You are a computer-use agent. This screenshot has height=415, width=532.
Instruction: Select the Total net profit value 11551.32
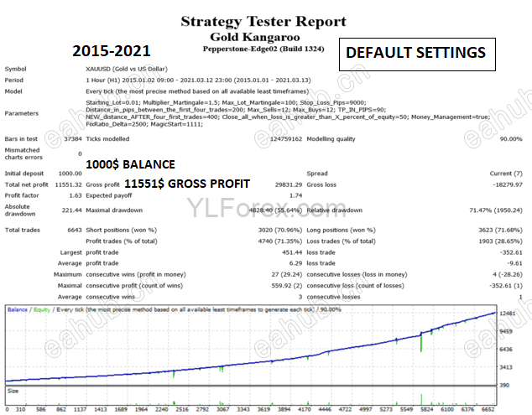pos(68,184)
